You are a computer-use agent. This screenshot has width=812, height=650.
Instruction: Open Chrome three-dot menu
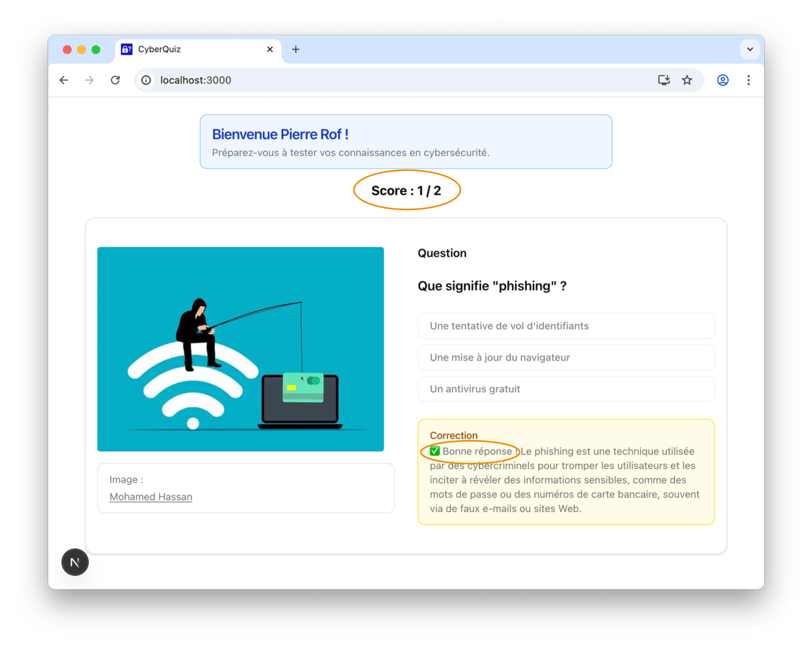click(748, 80)
